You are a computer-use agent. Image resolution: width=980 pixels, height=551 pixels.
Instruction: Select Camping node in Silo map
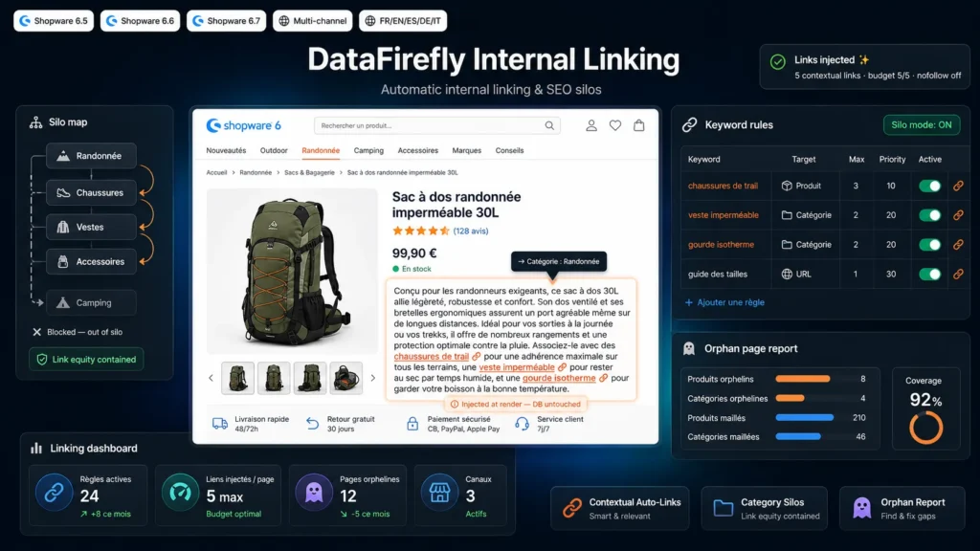point(91,302)
